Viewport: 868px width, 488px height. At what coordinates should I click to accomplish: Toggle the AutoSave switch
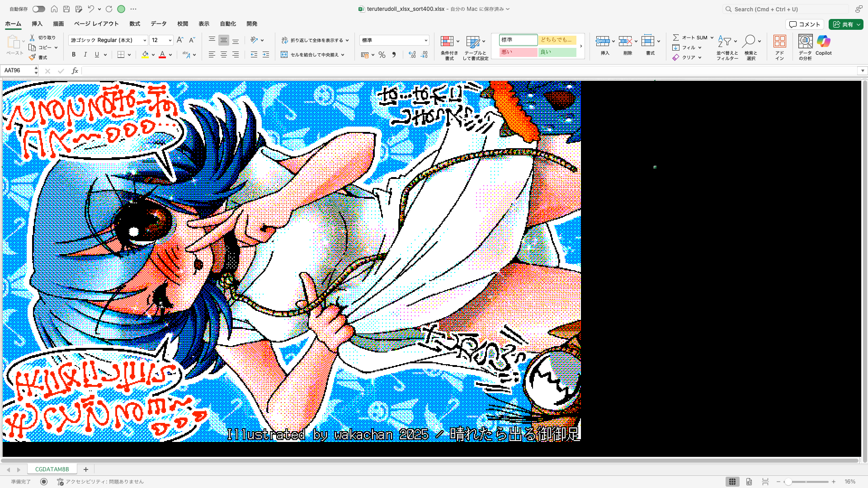pos(38,9)
